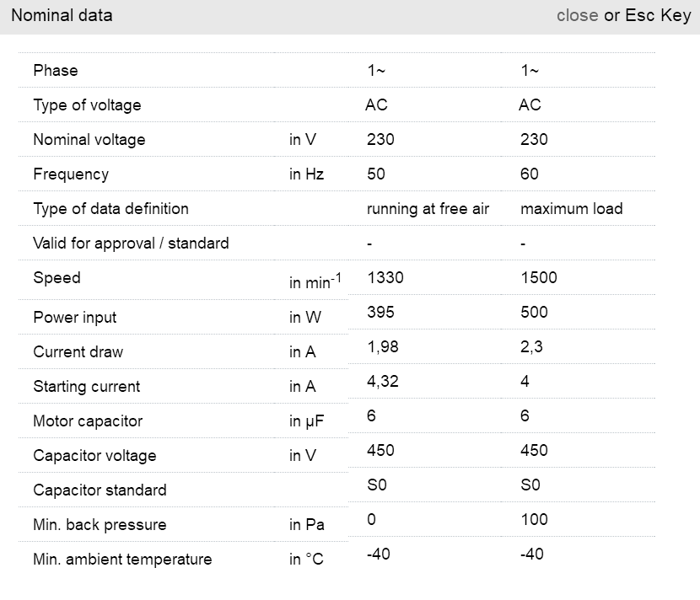Click running at free air cell
Viewport: 700px width, 600px height.
[x=428, y=209]
